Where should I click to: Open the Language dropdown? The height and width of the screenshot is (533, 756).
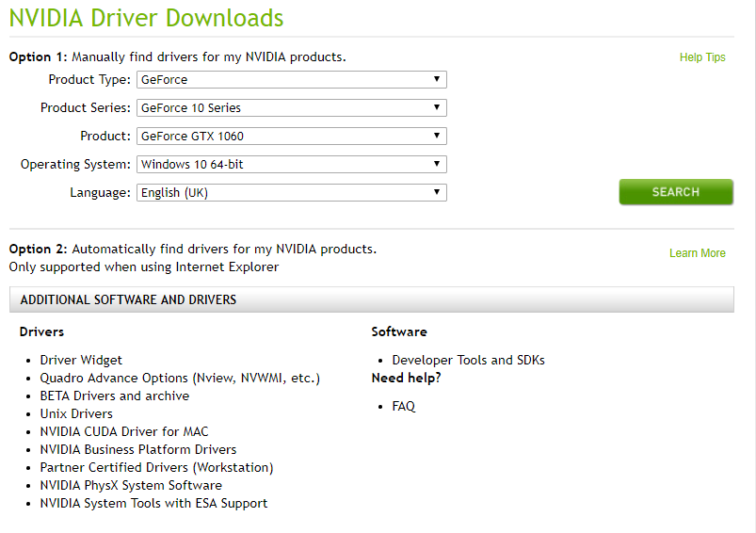[292, 192]
